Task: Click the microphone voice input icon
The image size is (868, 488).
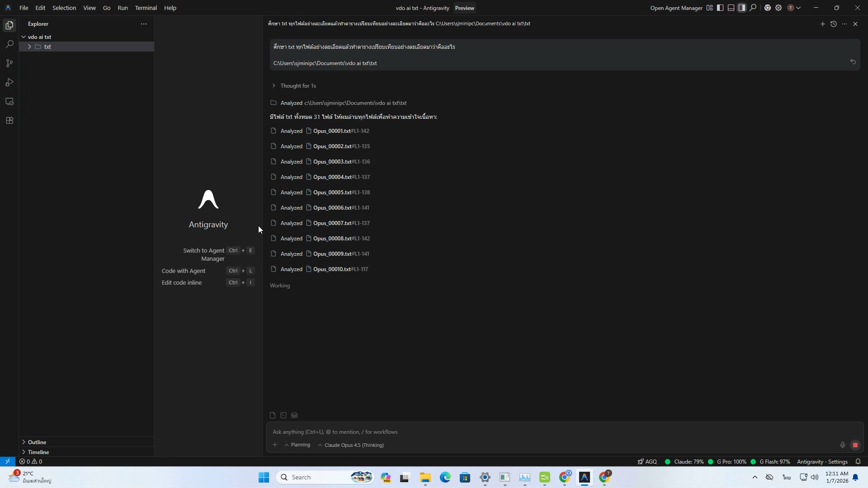Action: 842,445
